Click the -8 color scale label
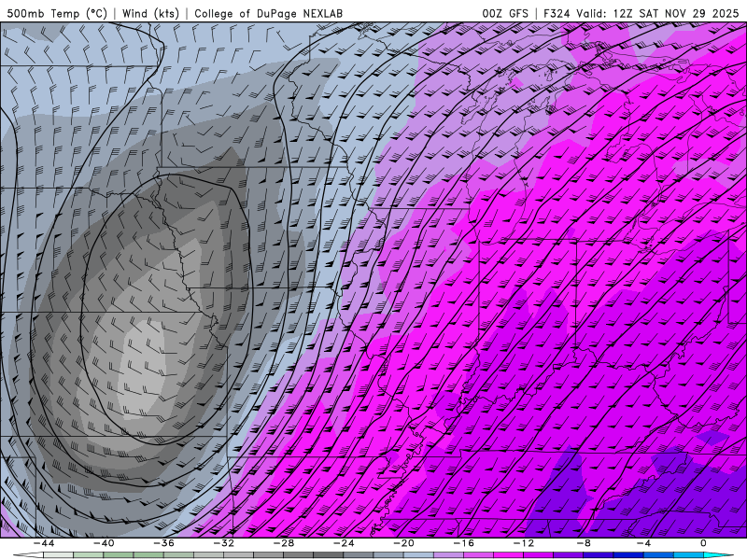The width and height of the screenshot is (747, 560). 585,543
